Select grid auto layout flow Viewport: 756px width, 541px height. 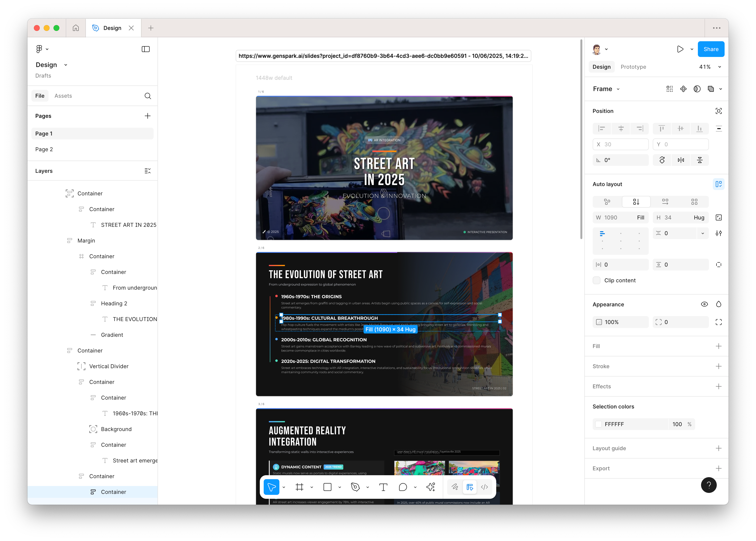tap(694, 202)
